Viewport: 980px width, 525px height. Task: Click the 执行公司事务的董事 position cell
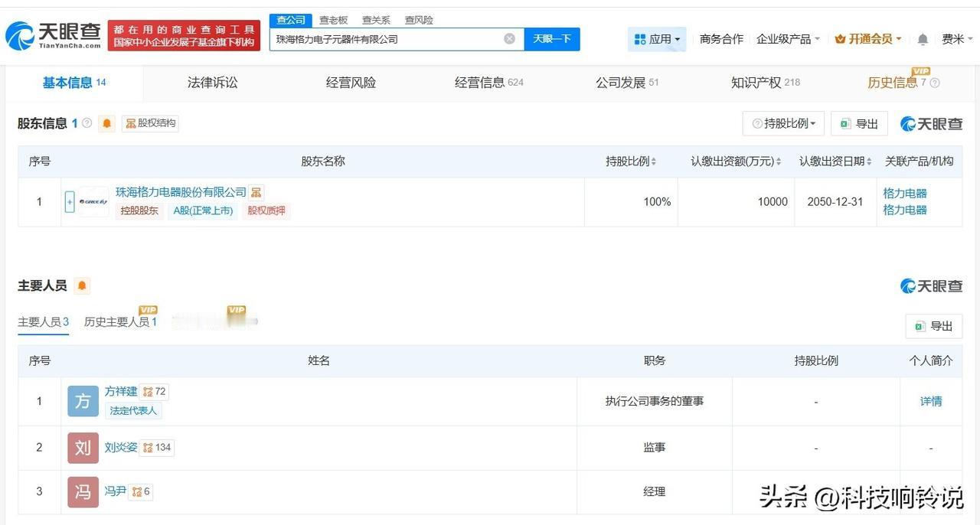(655, 401)
